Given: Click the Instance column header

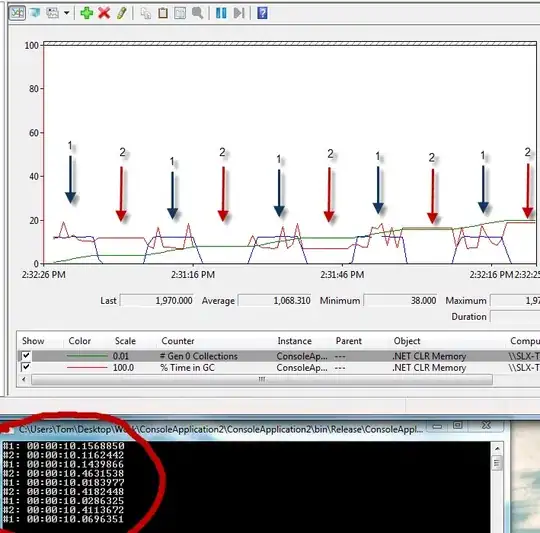Looking at the screenshot, I should (294, 341).
